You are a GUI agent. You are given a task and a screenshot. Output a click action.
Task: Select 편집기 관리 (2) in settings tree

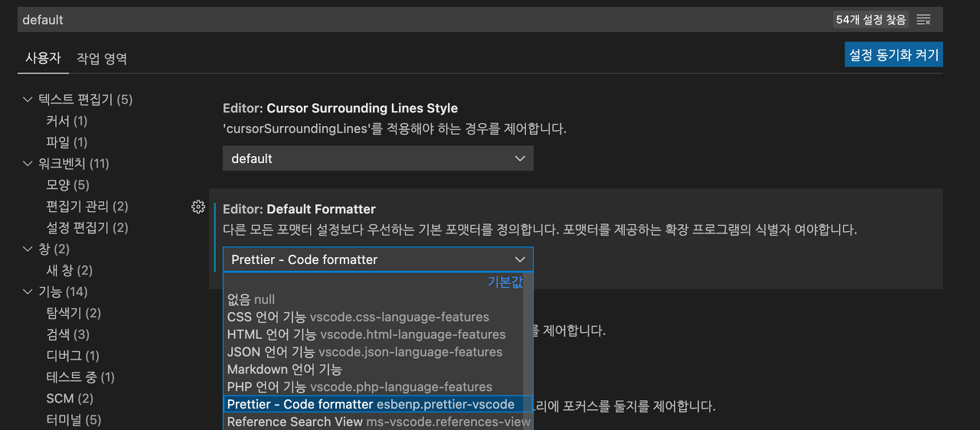click(87, 207)
